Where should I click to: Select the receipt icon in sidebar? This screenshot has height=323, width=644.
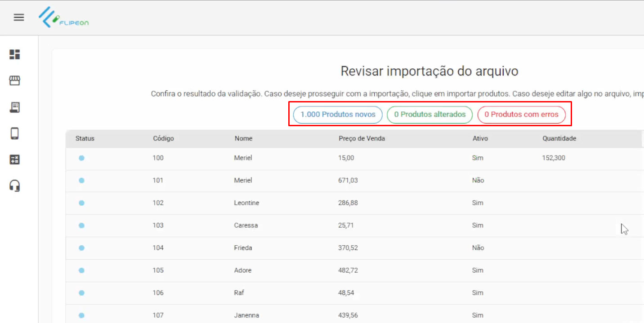point(15,107)
